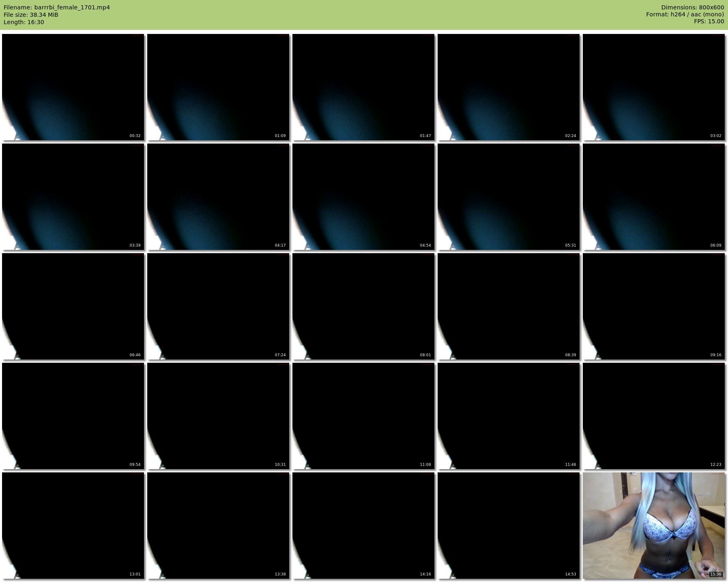Open the frame at 10:31
Image resolution: width=728 pixels, height=582 pixels.
point(218,416)
